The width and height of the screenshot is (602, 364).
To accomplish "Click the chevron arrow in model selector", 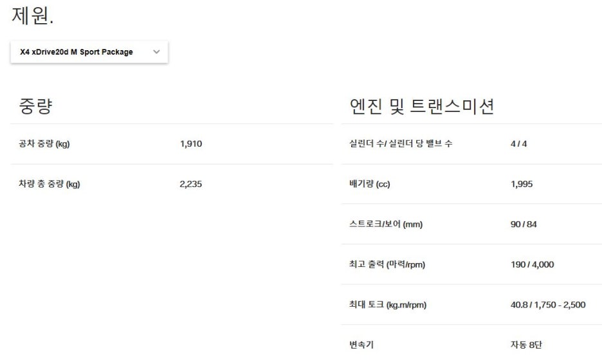I will tap(156, 52).
